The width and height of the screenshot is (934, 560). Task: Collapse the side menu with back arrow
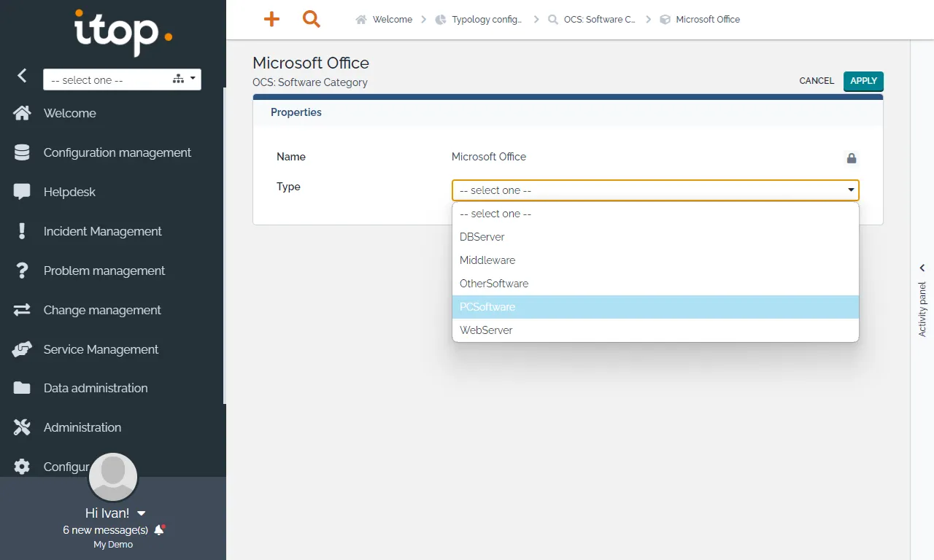(x=22, y=75)
